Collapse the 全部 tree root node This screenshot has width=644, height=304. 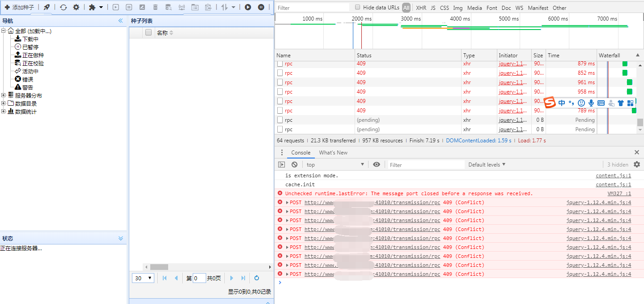[x=4, y=31]
